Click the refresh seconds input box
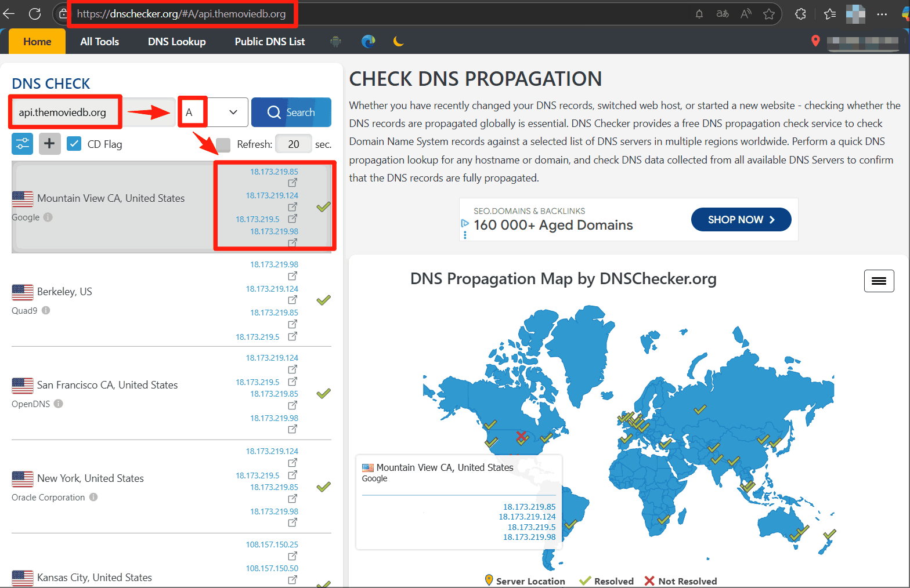Image resolution: width=910 pixels, height=588 pixels. [293, 144]
